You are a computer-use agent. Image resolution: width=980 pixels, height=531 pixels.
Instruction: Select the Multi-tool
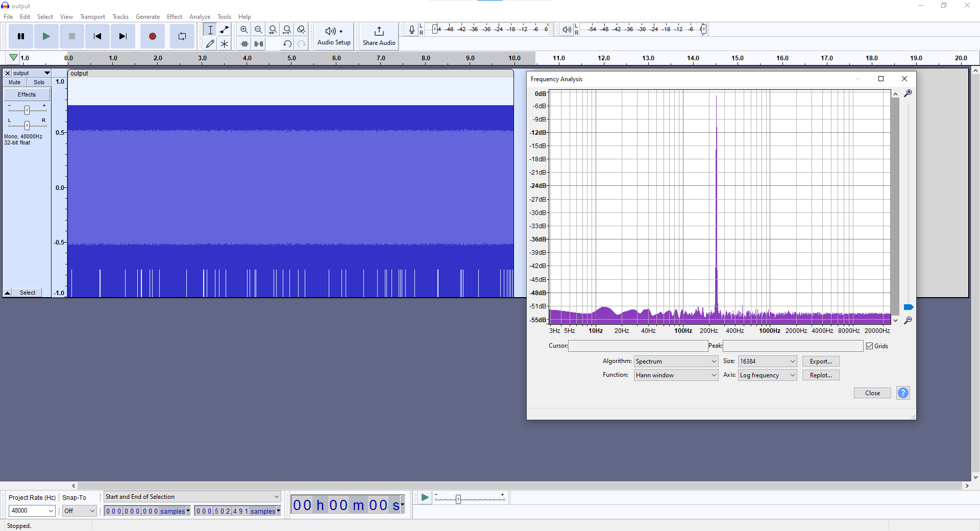[x=224, y=43]
